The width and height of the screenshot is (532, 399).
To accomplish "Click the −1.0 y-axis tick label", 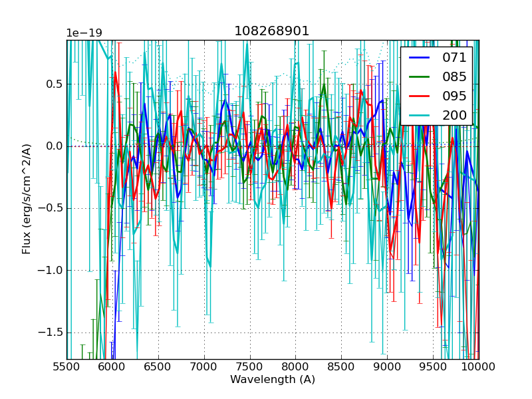I will click(x=50, y=271).
